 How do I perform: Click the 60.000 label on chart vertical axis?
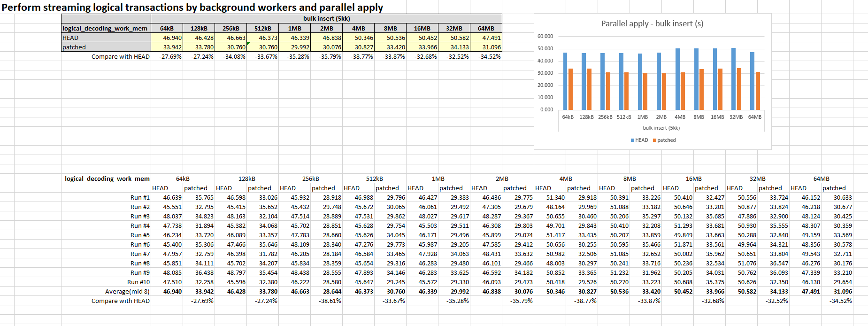(x=545, y=36)
